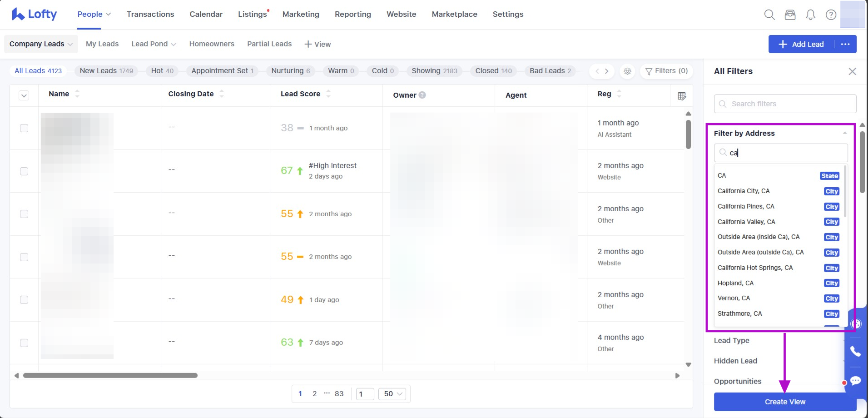Open the floating chat bubble icon
Screen dimensions: 868x418
pyautogui.click(x=855, y=381)
